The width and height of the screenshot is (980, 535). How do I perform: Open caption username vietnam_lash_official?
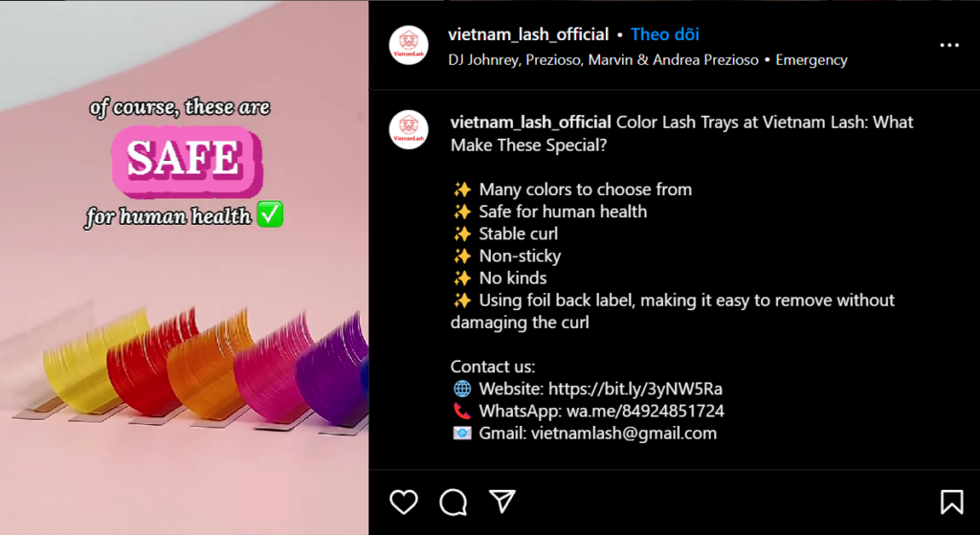[530, 122]
